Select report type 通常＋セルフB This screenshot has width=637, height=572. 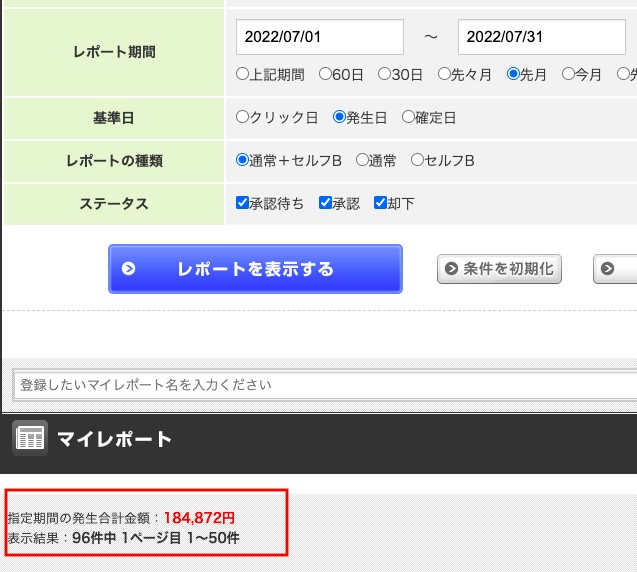click(x=242, y=160)
